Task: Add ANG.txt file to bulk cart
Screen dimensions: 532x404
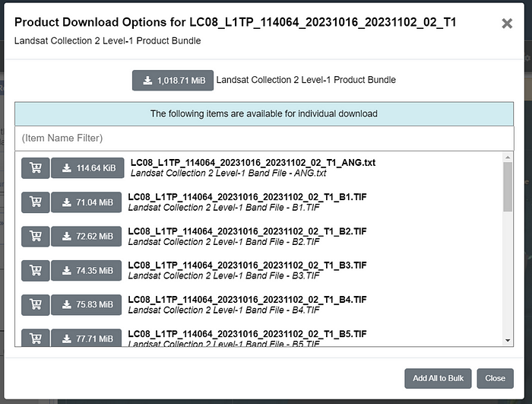Action: [x=36, y=168]
